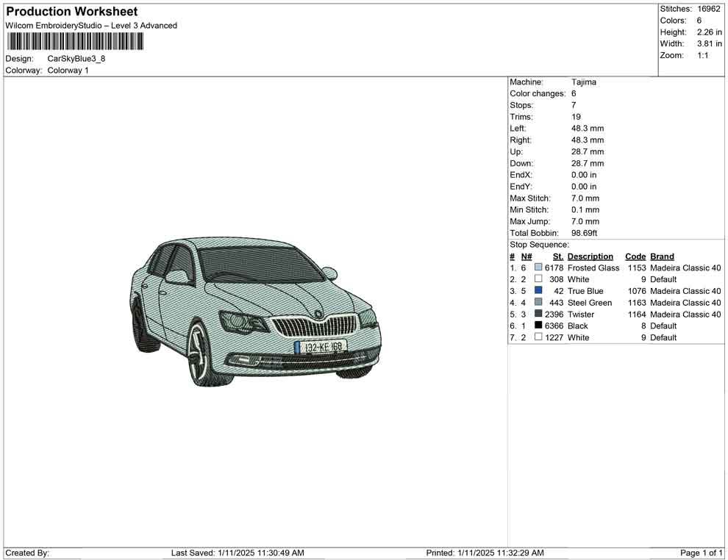Click the Page 1 of 1 footer
728x560 pixels.
coord(702,553)
